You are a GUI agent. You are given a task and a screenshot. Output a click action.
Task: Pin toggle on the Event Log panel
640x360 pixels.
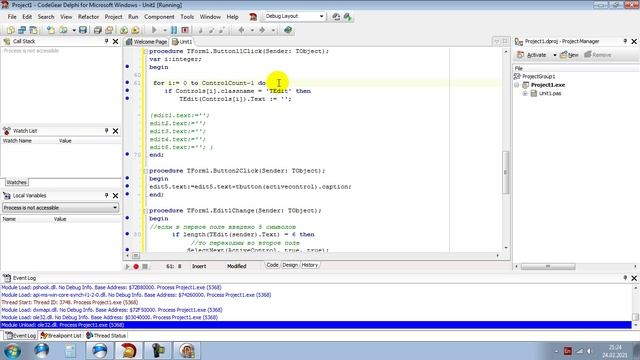point(625,278)
